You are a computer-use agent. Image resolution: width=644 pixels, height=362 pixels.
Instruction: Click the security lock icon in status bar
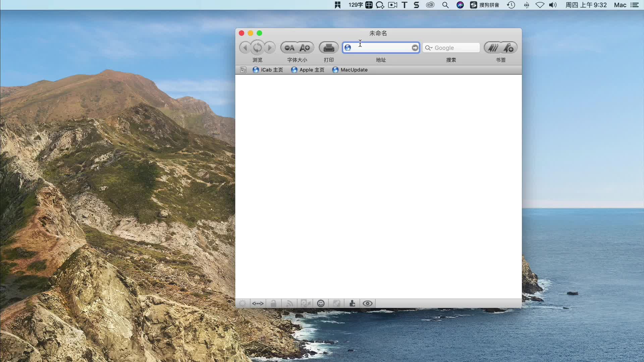click(x=273, y=303)
